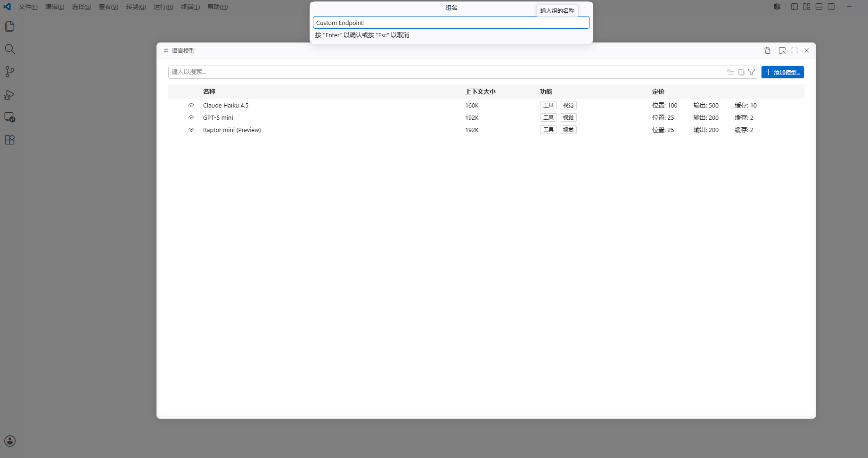Click the open file icon in model dialog header
Viewport: 868px width, 458px height.
pyautogui.click(x=767, y=50)
